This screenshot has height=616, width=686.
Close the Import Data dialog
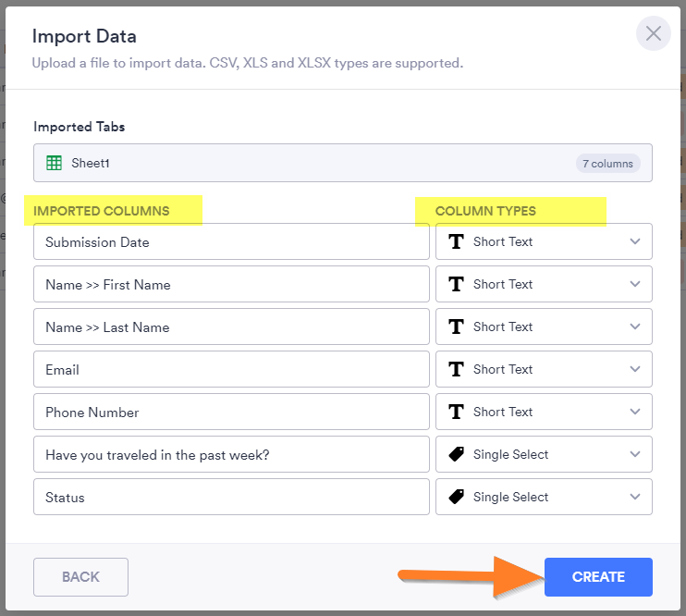click(x=653, y=34)
